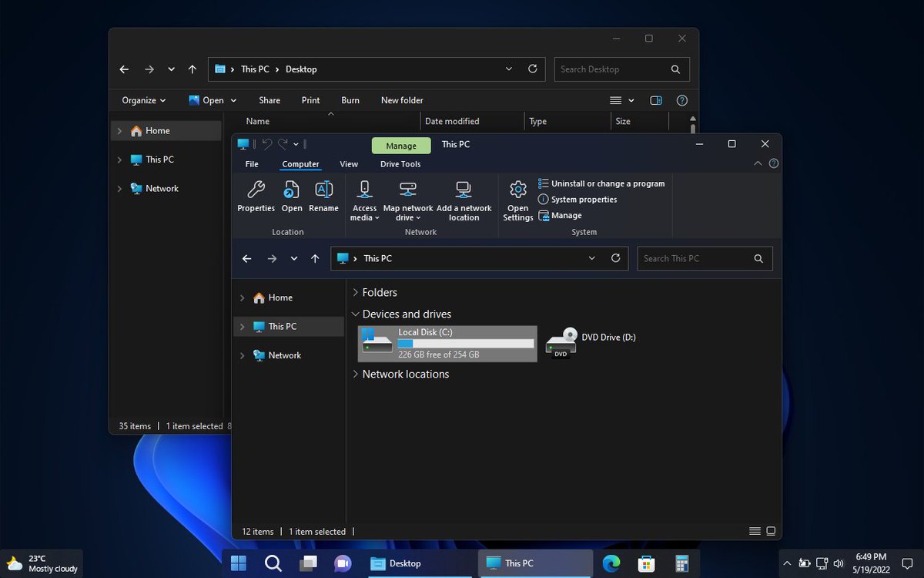Launch Microsoft Edge from taskbar
The height and width of the screenshot is (578, 924).
(x=611, y=563)
